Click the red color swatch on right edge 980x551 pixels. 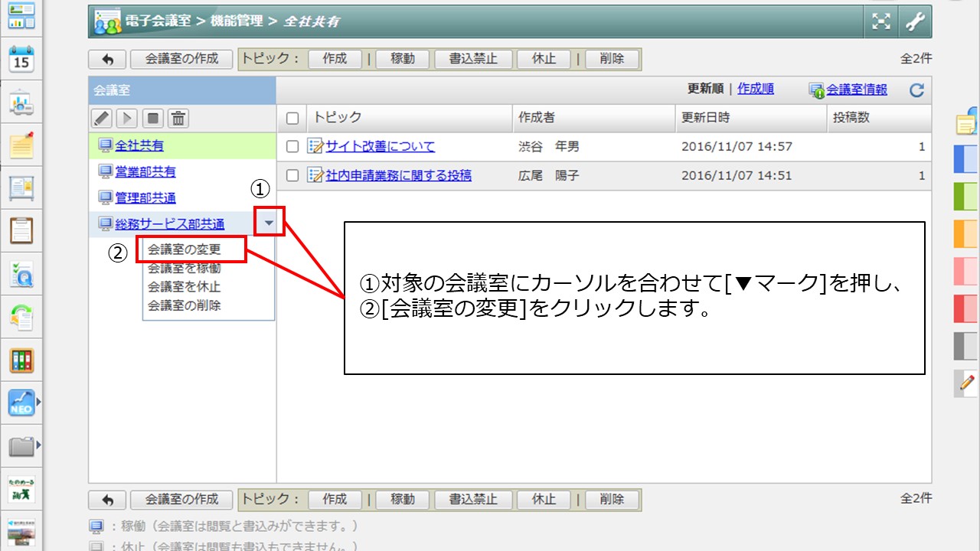pyautogui.click(x=965, y=308)
